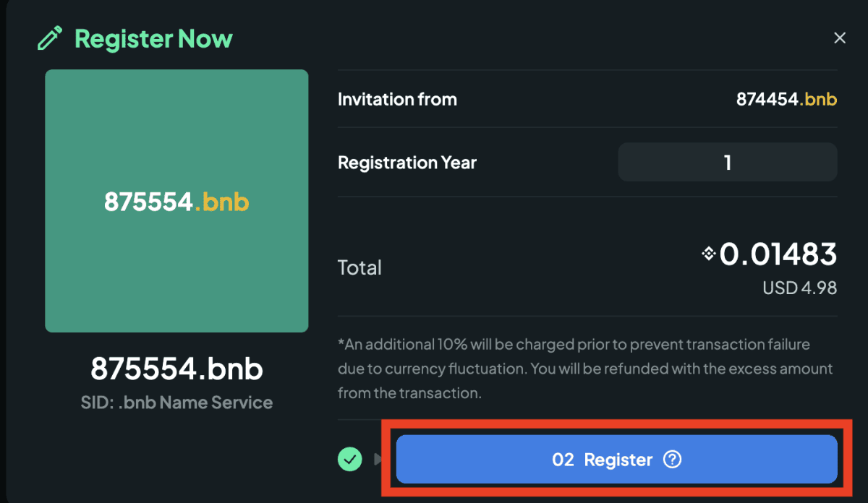Click the small arrow between registration steps
The image size is (868, 503).
(378, 459)
